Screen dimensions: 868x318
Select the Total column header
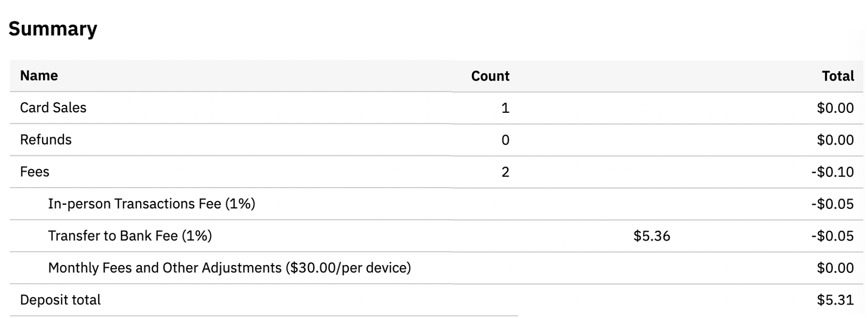coord(838,76)
